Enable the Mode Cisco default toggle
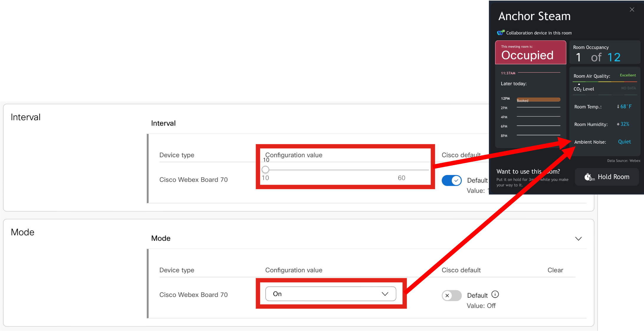This screenshot has width=644, height=331. (x=451, y=295)
